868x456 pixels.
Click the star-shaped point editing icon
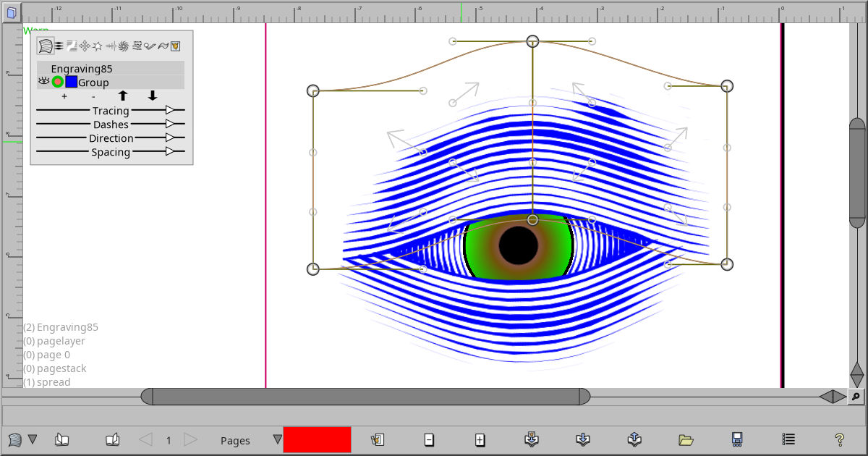pos(98,45)
